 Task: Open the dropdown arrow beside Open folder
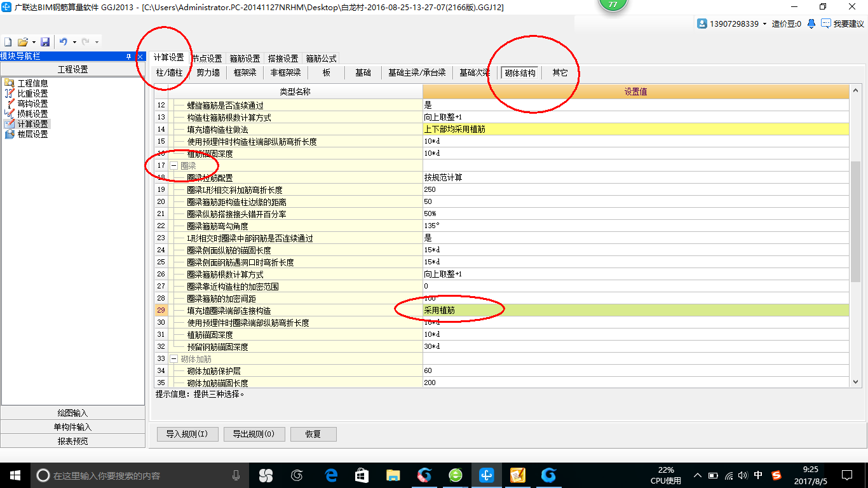tap(33, 42)
